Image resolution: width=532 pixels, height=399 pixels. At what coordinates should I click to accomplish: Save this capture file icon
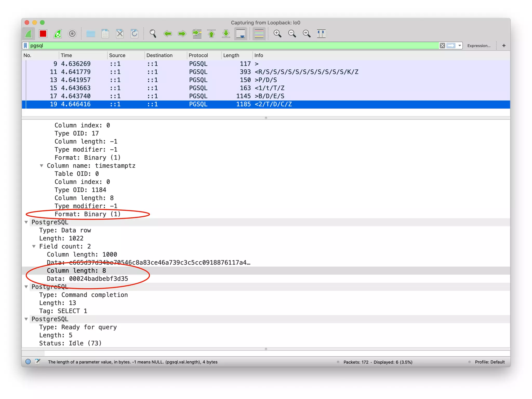point(105,34)
